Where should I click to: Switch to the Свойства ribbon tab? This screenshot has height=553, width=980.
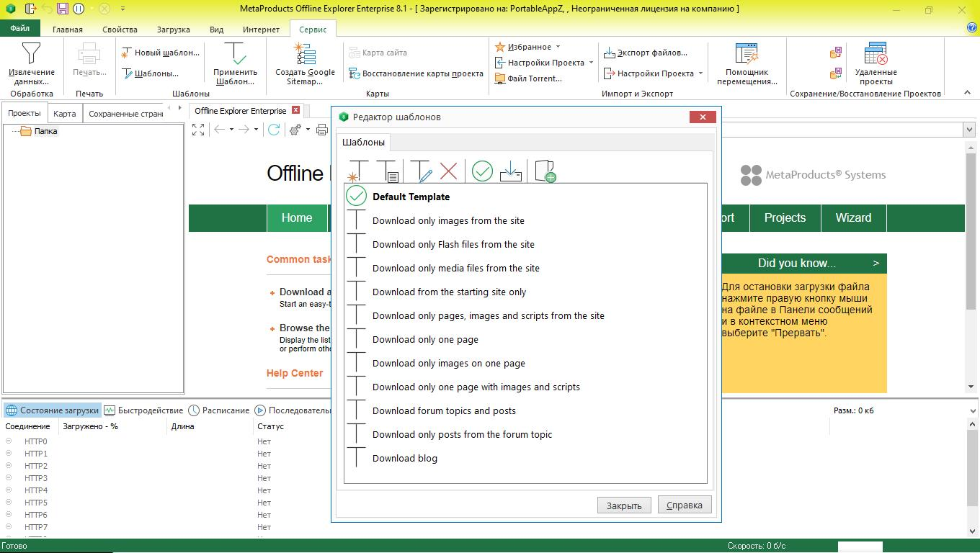(120, 30)
